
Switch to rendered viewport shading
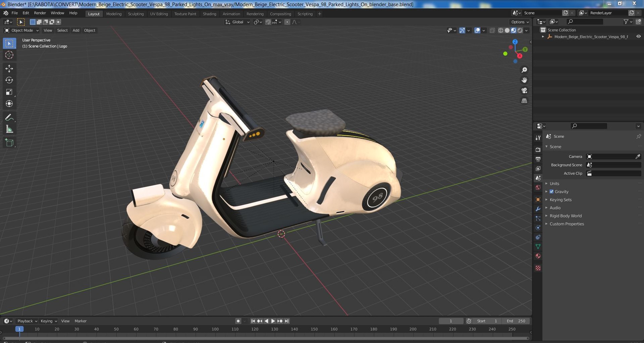click(x=520, y=31)
